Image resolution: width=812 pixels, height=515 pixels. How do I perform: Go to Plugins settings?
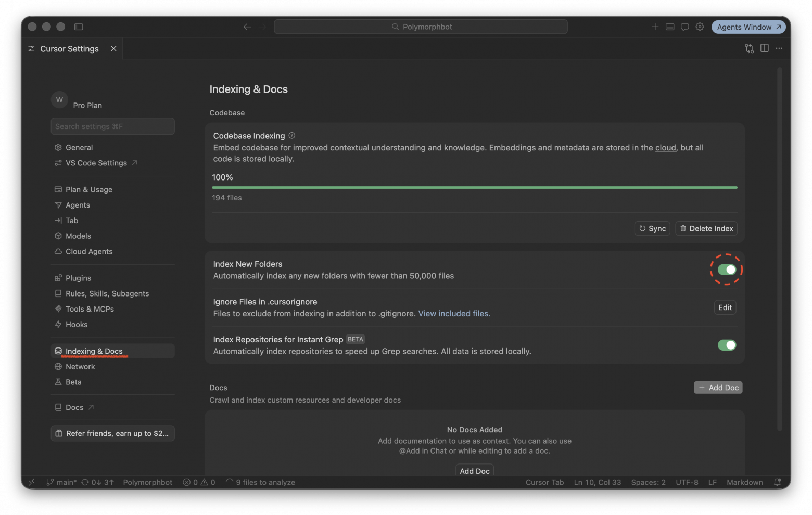point(112,278)
